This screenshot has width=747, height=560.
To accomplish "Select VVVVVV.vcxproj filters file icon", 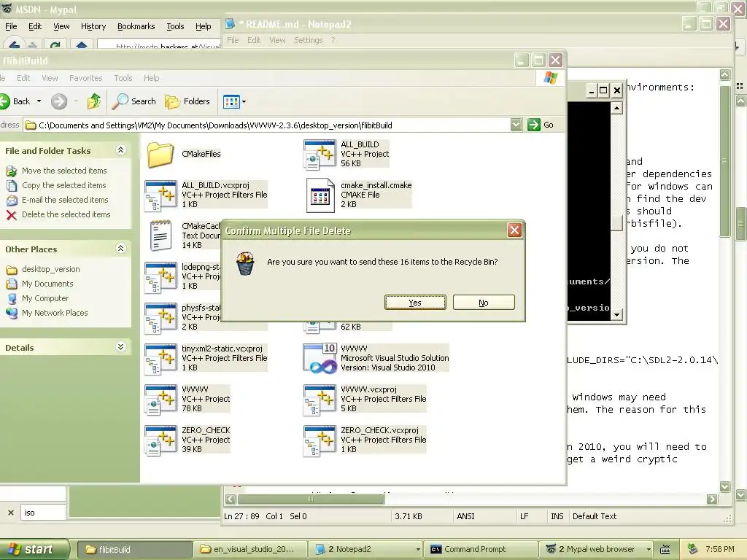I will click(320, 400).
